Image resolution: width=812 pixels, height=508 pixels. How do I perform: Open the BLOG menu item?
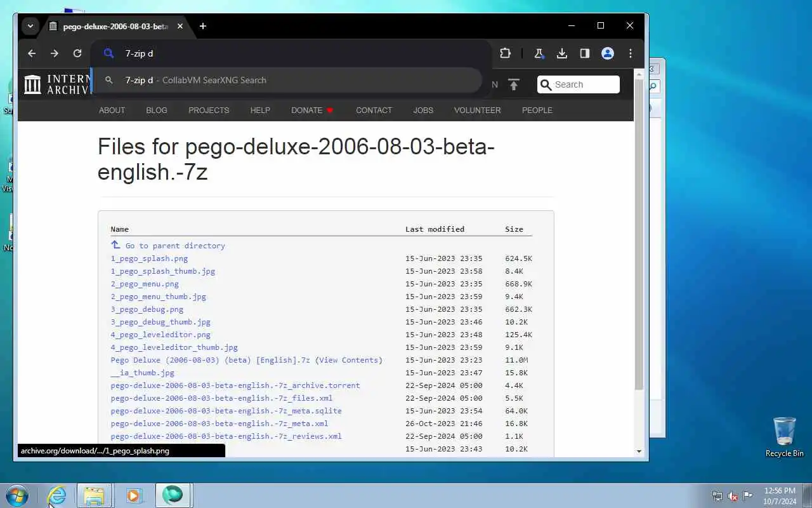pyautogui.click(x=157, y=110)
